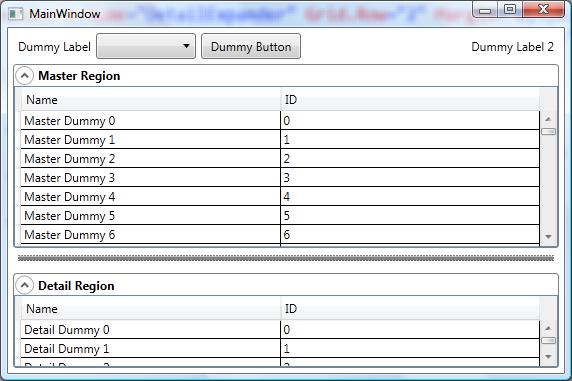This screenshot has height=381, width=572.
Task: Click the dotted grid splitter bar
Action: tap(286, 258)
